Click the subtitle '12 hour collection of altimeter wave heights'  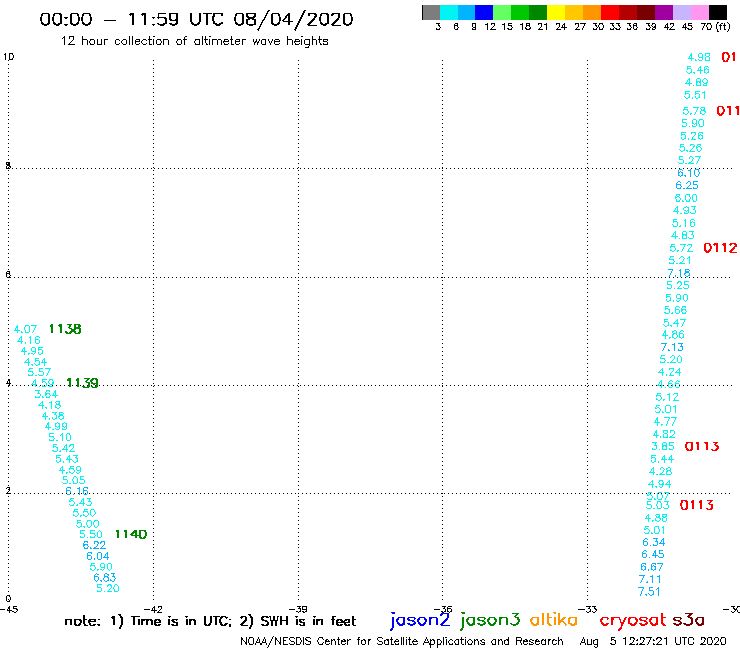click(194, 42)
